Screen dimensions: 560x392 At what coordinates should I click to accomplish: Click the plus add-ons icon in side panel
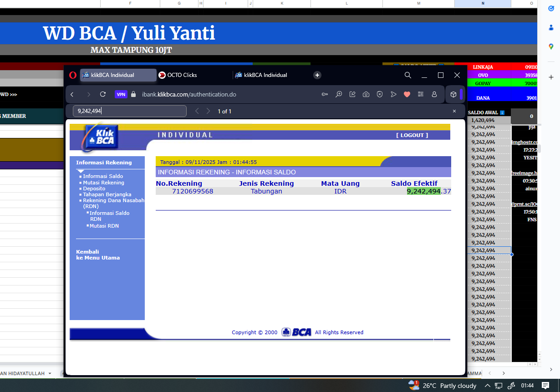pos(551,77)
